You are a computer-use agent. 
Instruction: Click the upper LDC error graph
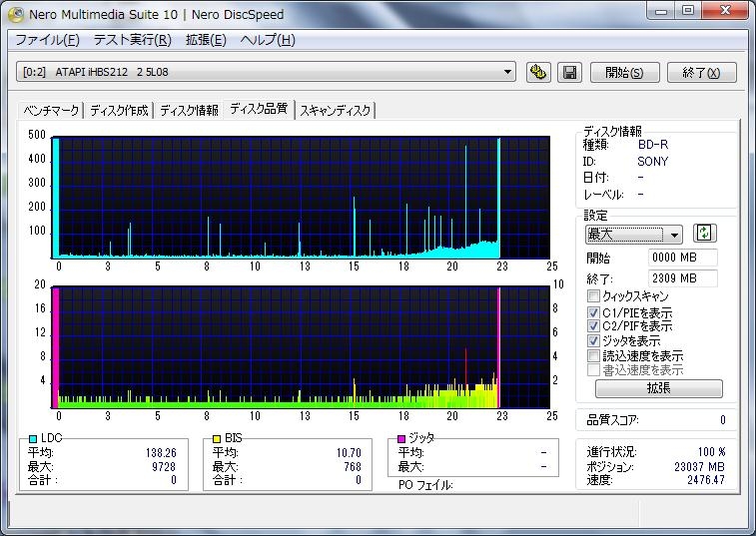(x=301, y=198)
